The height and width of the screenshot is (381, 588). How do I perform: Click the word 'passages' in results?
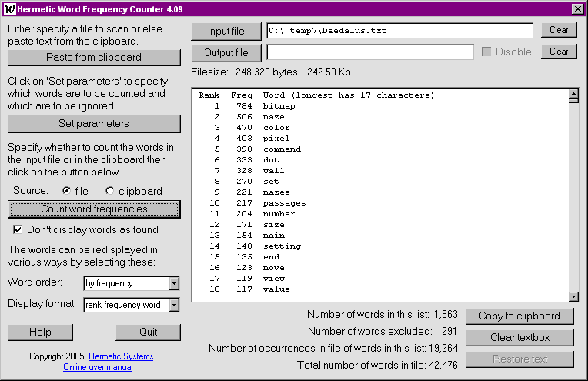tap(285, 203)
